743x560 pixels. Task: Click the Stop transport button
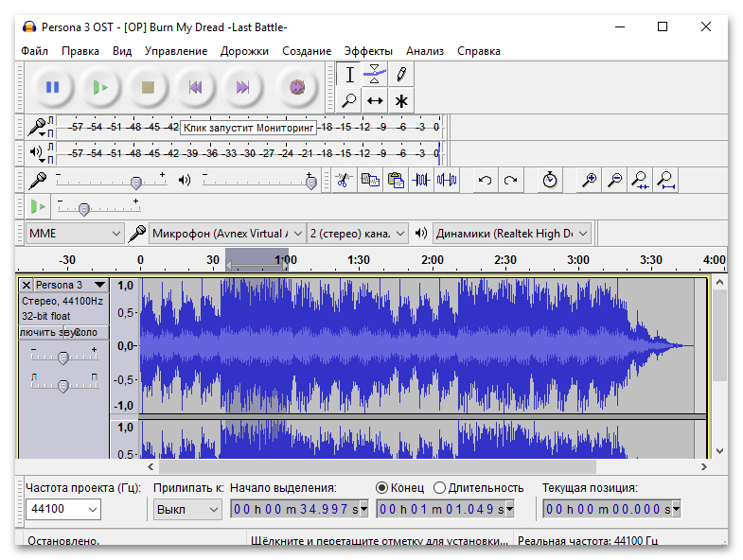pyautogui.click(x=148, y=87)
